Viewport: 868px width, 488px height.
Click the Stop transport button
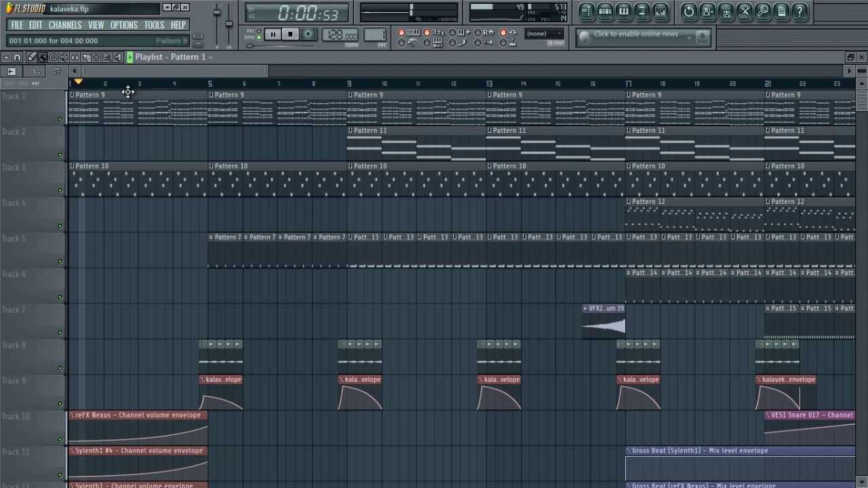pos(290,34)
